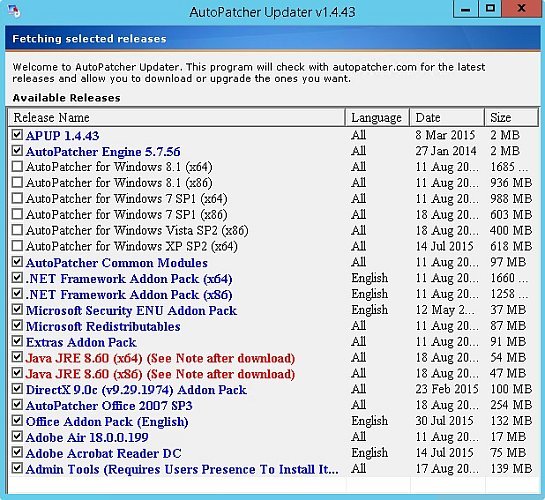
Task: Select DirectX 9.0c (v9.29.1974) Addon Pack name
Action: 136,390
